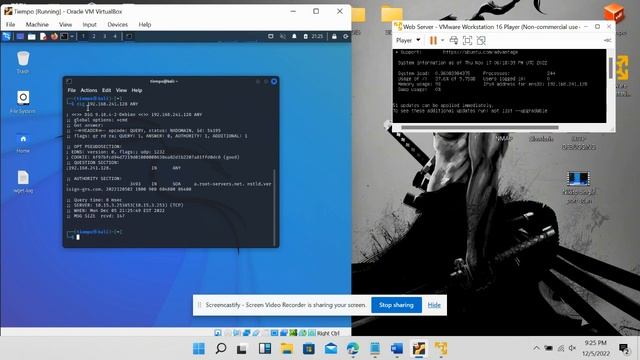
Task: Switch to workspace 1 in Kali panel
Action: 83,36
